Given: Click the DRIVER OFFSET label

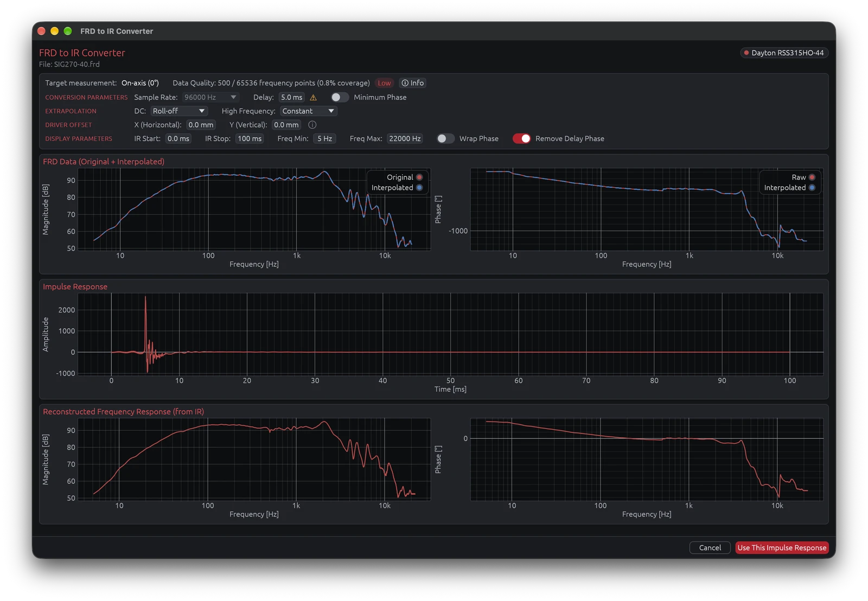Looking at the screenshot, I should tap(68, 125).
